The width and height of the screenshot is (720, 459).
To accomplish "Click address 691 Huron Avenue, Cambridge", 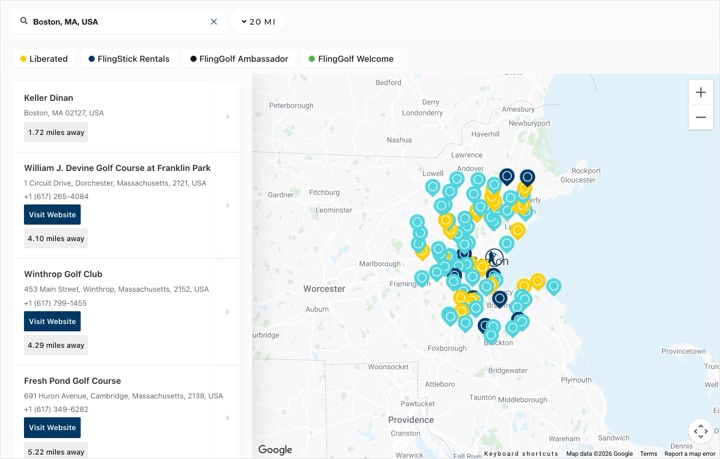I will point(123,396).
